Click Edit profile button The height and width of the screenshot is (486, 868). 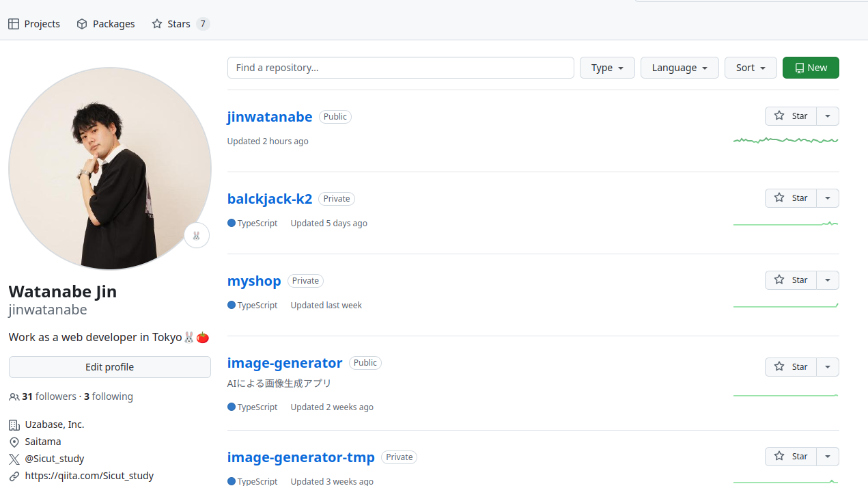coord(110,367)
